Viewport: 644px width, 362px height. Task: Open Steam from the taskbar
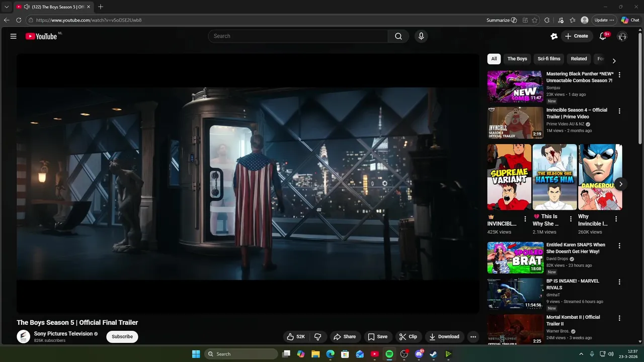[x=433, y=354]
